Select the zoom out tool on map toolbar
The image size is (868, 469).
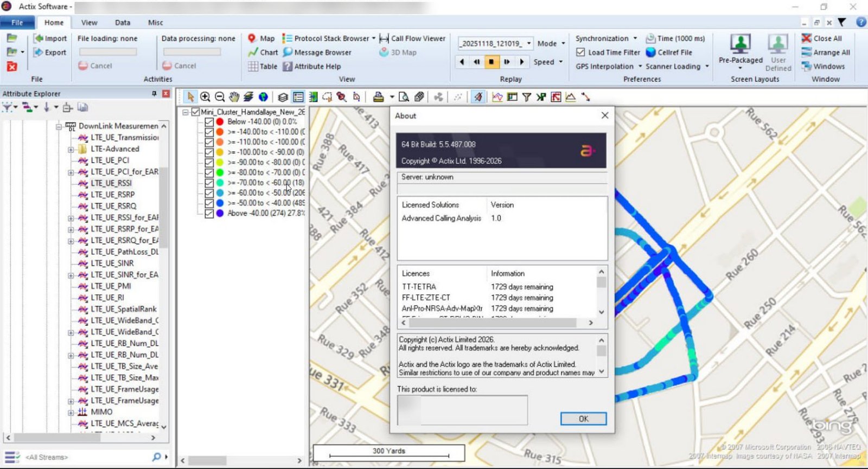(x=220, y=97)
